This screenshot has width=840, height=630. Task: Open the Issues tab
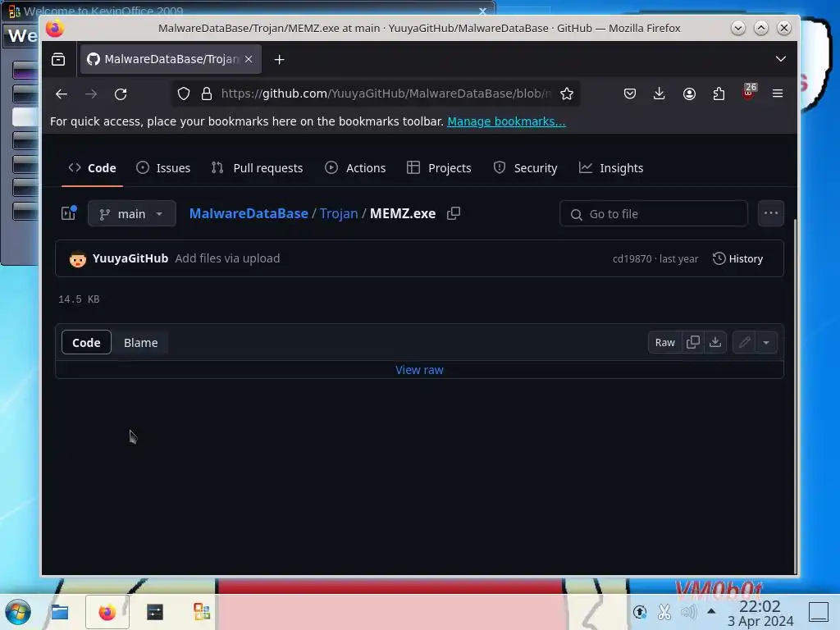point(163,168)
